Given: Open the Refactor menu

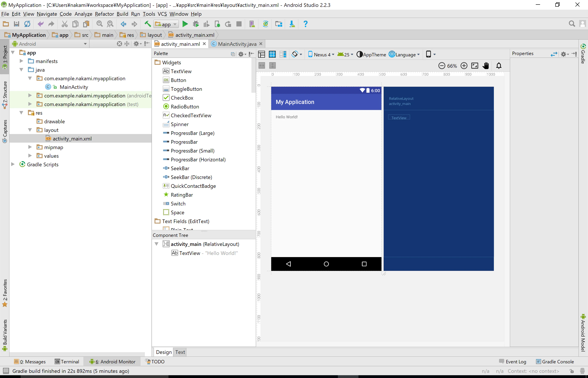Looking at the screenshot, I should click(104, 14).
